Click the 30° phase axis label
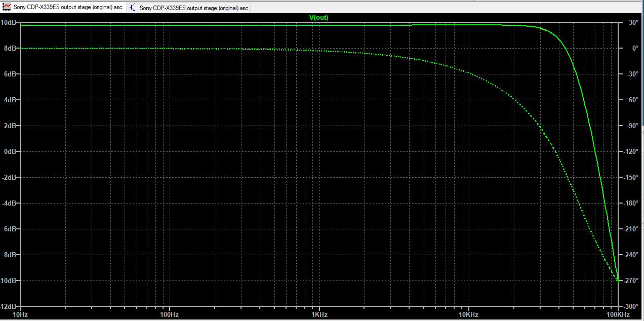Viewport: 644px width, 321px height. pos(633,22)
